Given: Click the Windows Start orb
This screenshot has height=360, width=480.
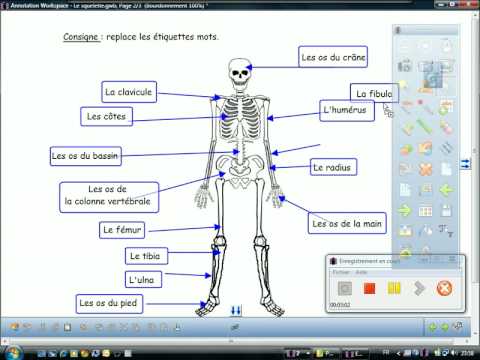Looking at the screenshot, I should coord(13,353).
